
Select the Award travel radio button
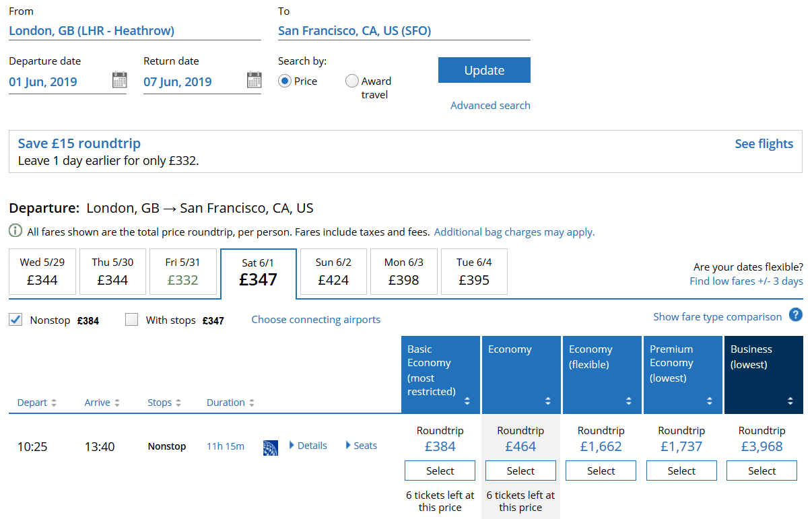[x=352, y=81]
